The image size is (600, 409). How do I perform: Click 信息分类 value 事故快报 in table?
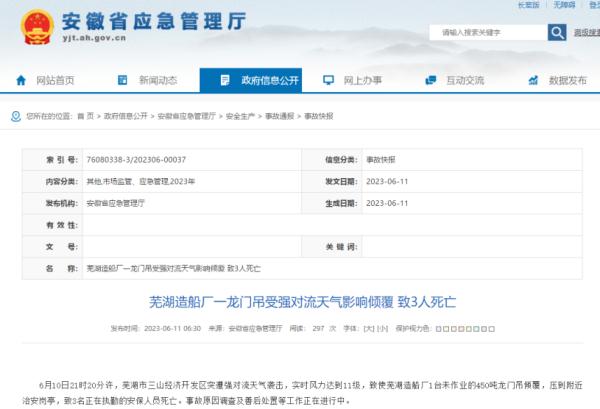(381, 160)
